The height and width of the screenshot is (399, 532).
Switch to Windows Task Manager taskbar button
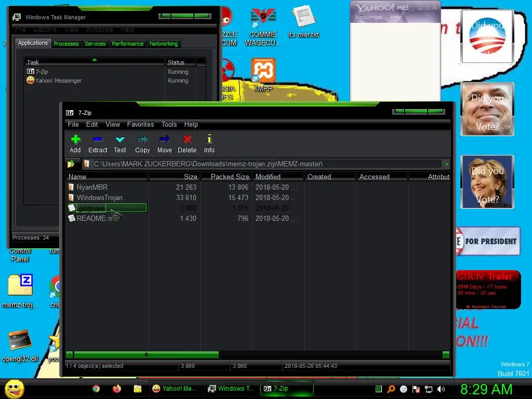[231, 389]
